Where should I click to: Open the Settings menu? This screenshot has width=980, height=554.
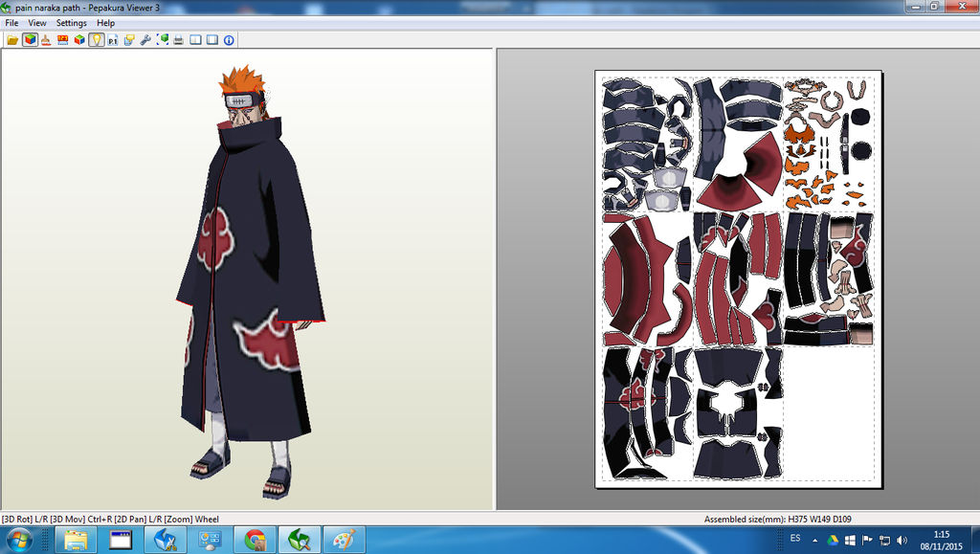coord(71,22)
